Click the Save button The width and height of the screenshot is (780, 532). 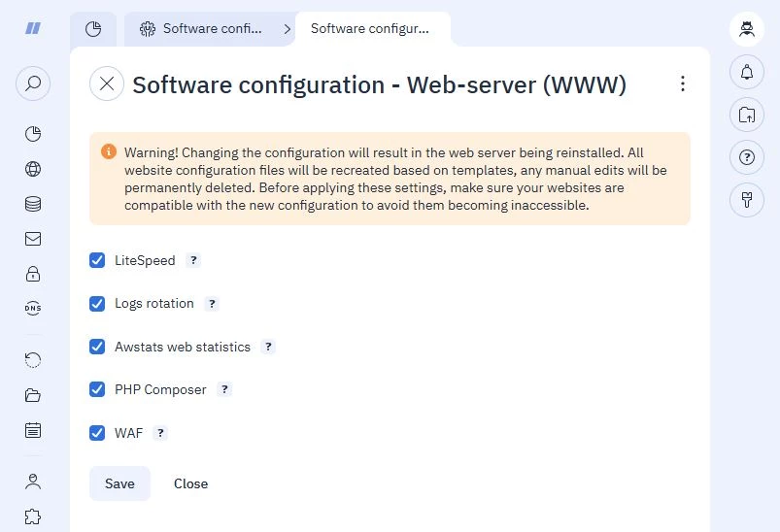point(119,483)
